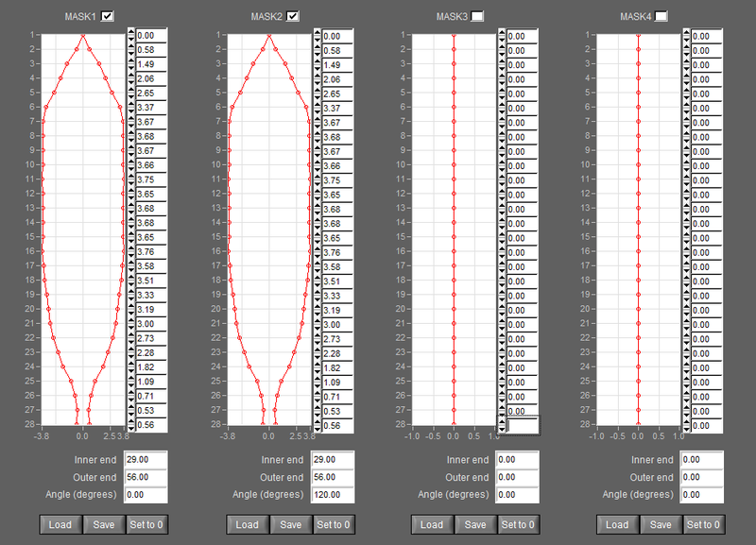756x545 pixels.
Task: Increase MASK2 row 24 value 1.82 with up arrow
Action: coord(318,365)
